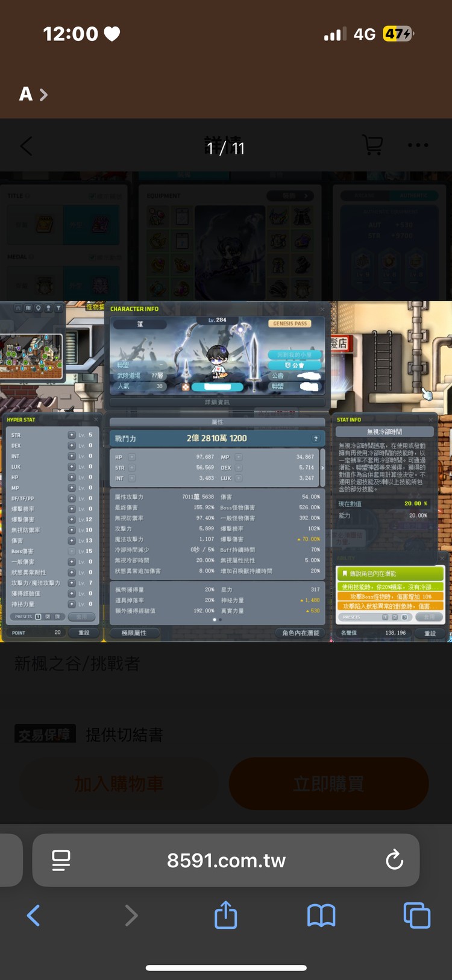
Task: Open the three-dot more options menu
Action: pos(418,145)
